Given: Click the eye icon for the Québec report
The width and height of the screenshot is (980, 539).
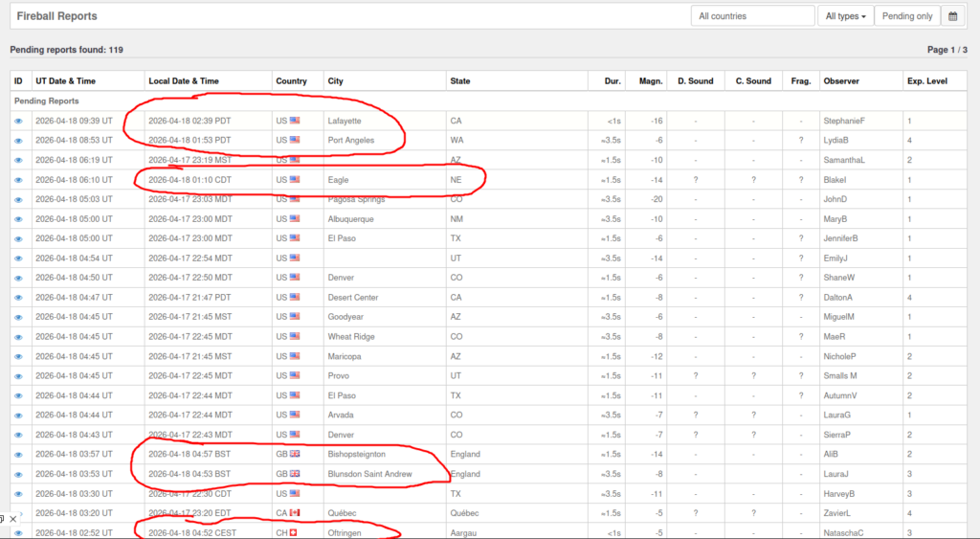Looking at the screenshot, I should point(18,513).
